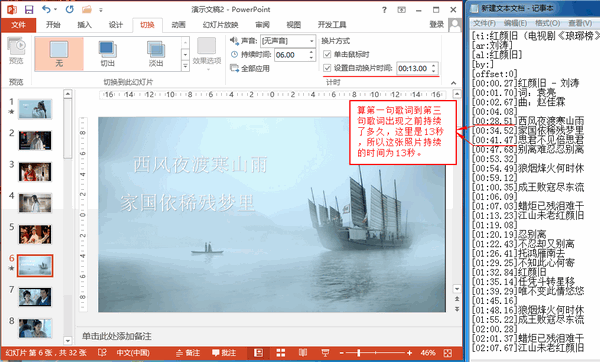The image size is (600, 362).
Task: Select slide 2 thumbnail
Action: pyautogui.click(x=35, y=140)
